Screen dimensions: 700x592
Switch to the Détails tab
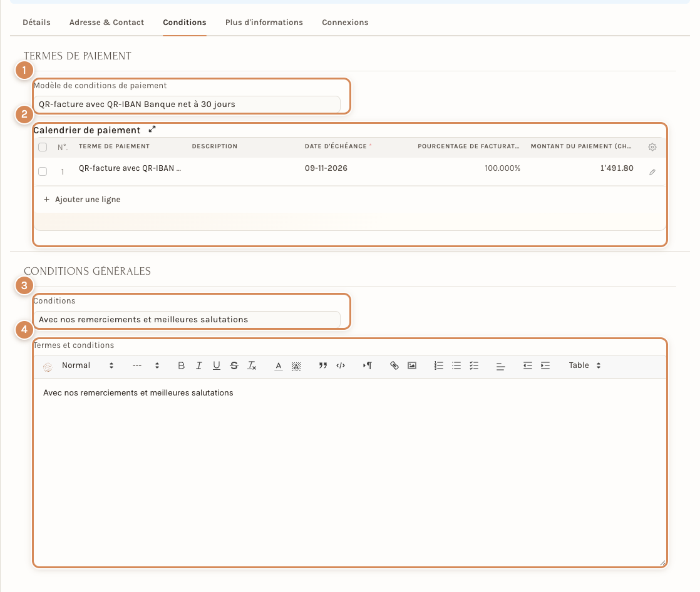(x=36, y=23)
